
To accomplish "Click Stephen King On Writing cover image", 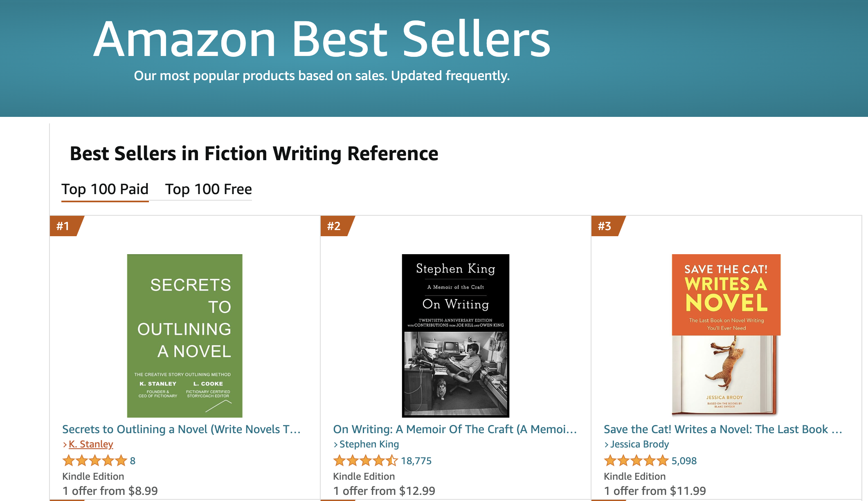I will coord(456,336).
